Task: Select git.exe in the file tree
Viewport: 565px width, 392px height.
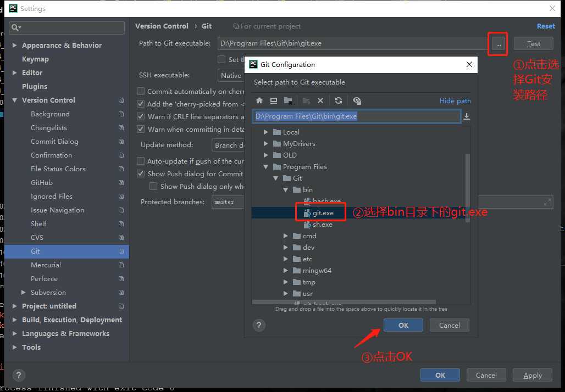Action: 323,212
